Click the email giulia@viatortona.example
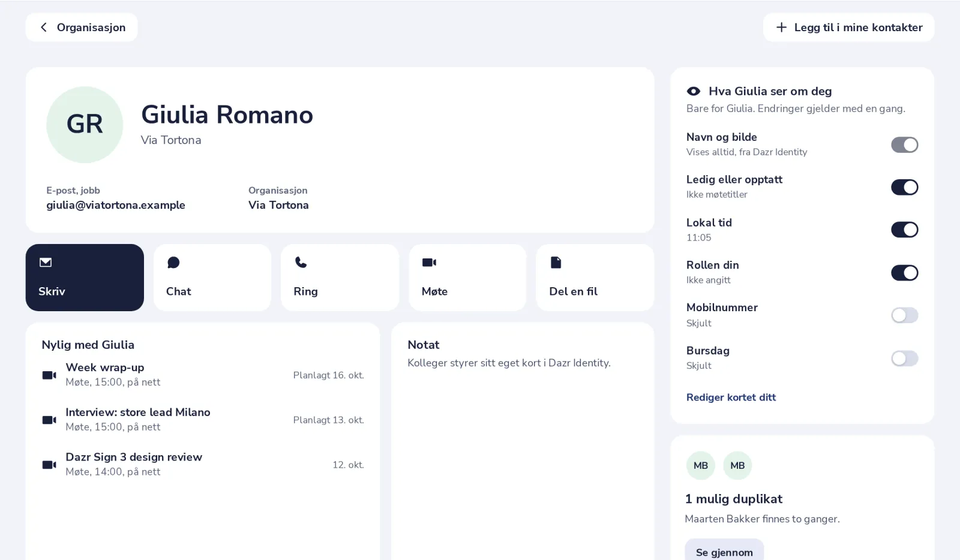Viewport: 960px width, 560px height. pos(116,205)
